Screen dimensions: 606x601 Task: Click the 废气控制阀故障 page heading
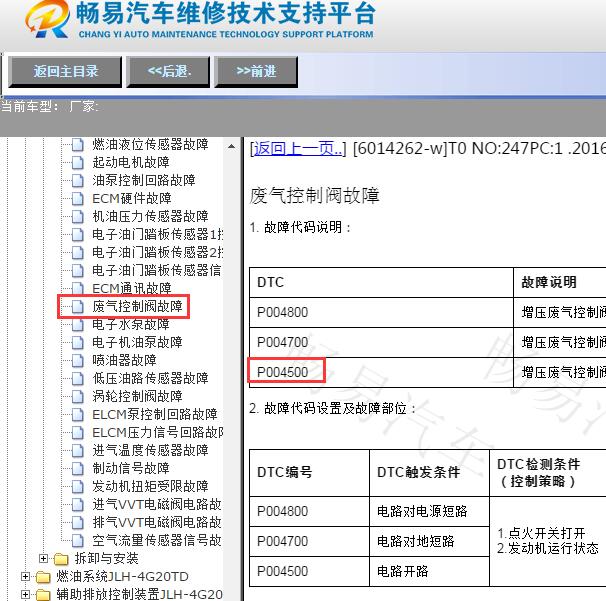coord(315,196)
